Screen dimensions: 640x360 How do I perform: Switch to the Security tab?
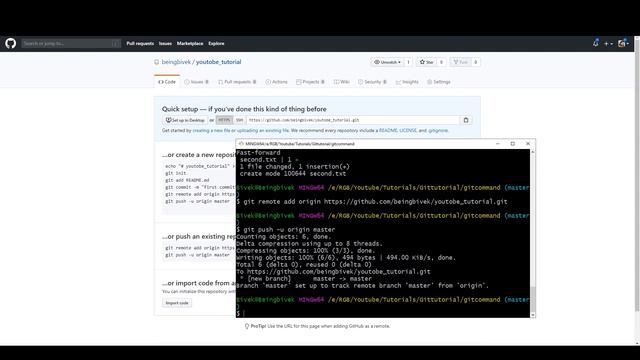(x=372, y=82)
